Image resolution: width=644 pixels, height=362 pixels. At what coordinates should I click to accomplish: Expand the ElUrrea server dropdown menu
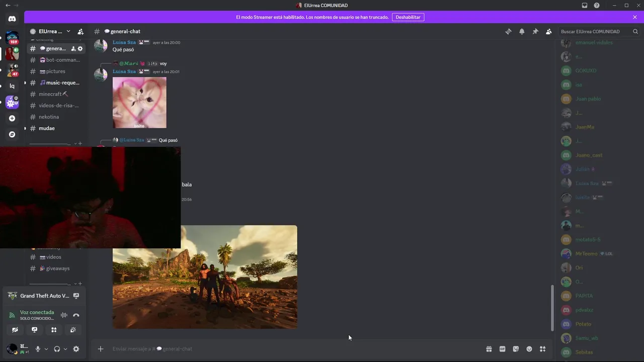click(68, 31)
